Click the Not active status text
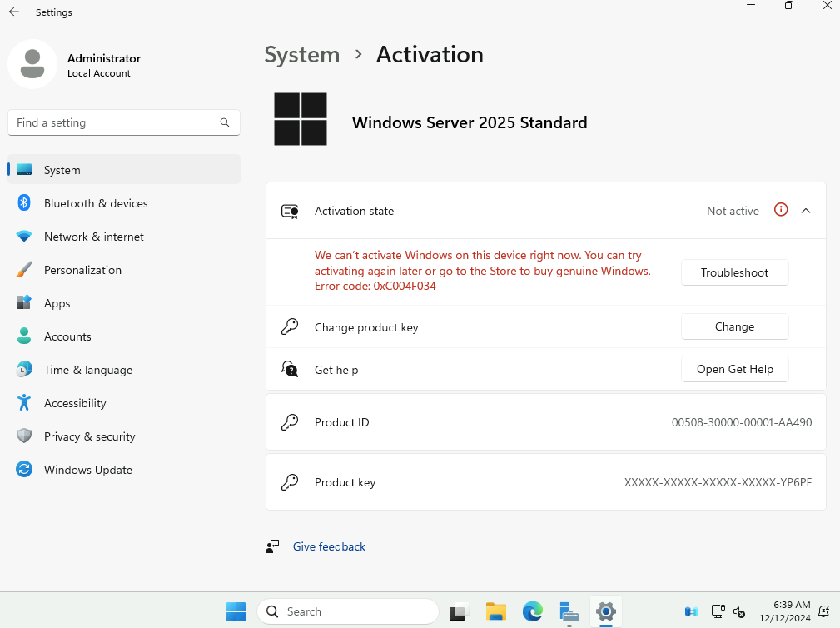Screen dimensions: 840x628 click(x=733, y=211)
